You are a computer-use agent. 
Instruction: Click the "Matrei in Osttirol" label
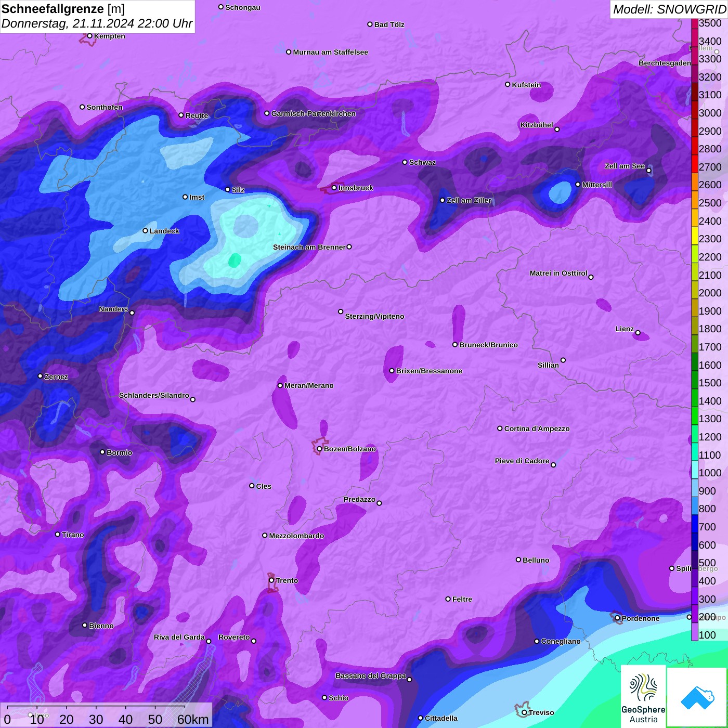558,273
